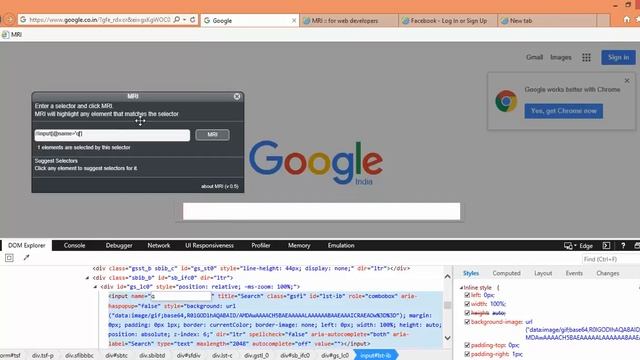Select the DOM Explorer tab

click(27, 245)
